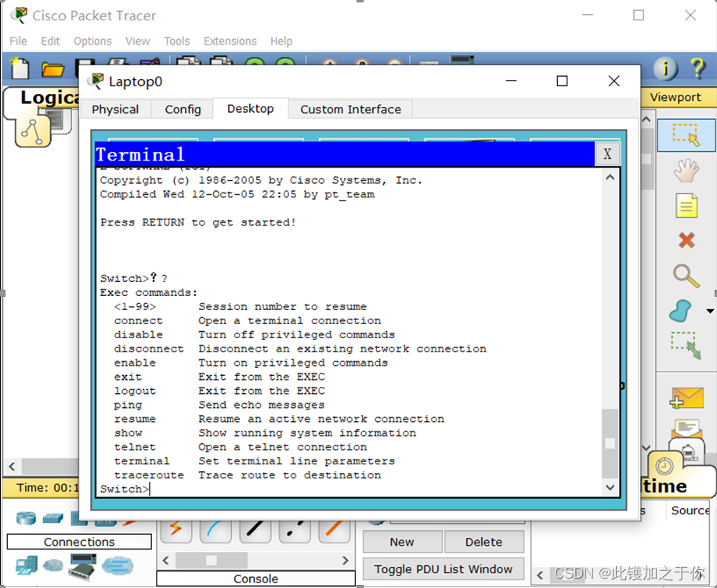
Task: Select the Desktop tab in Laptop0
Action: (x=251, y=108)
